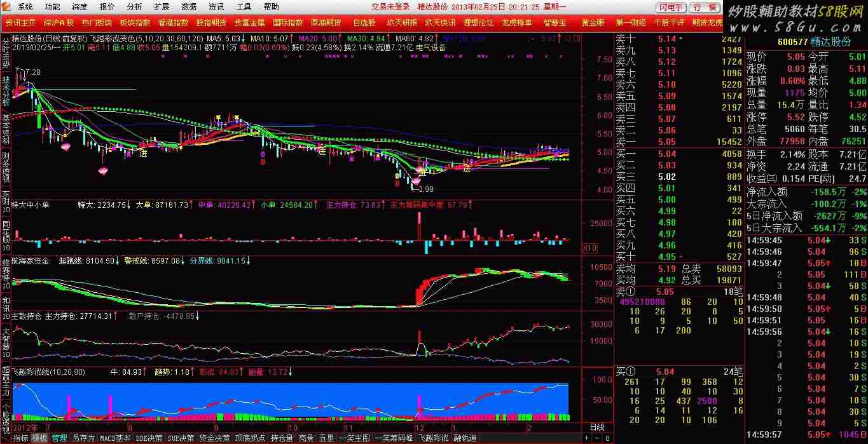Open 香港指数 toolbar item

tap(173, 22)
